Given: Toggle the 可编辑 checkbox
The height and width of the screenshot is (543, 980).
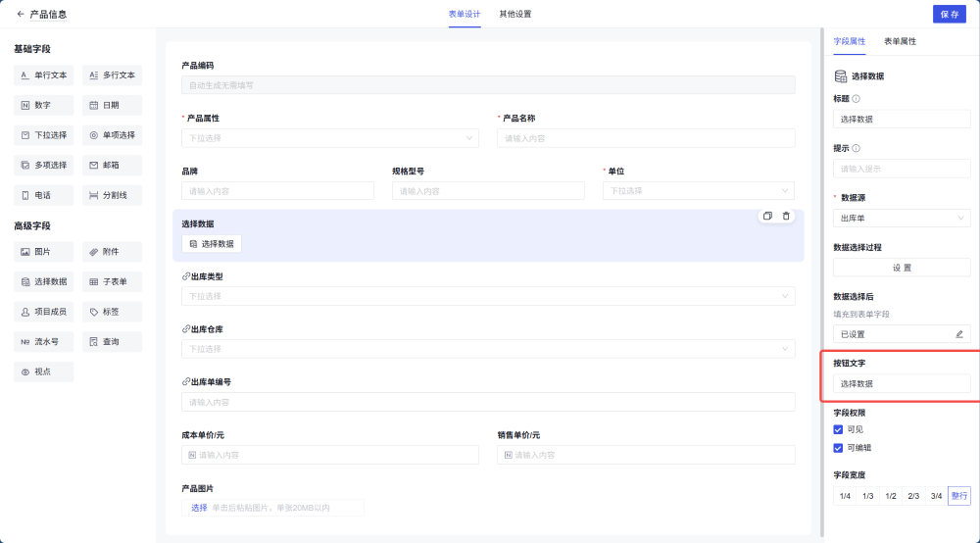Looking at the screenshot, I should coord(838,448).
